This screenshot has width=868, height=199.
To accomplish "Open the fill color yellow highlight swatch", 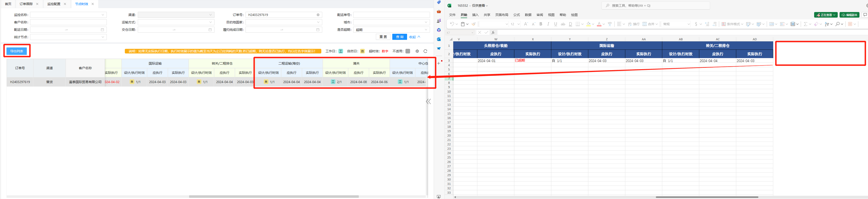I will pos(588,24).
